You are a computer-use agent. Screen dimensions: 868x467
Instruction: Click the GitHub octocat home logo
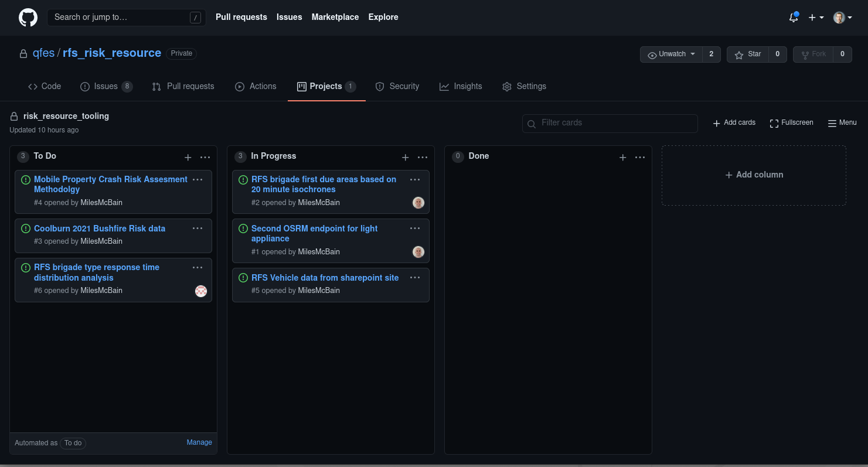(28, 17)
